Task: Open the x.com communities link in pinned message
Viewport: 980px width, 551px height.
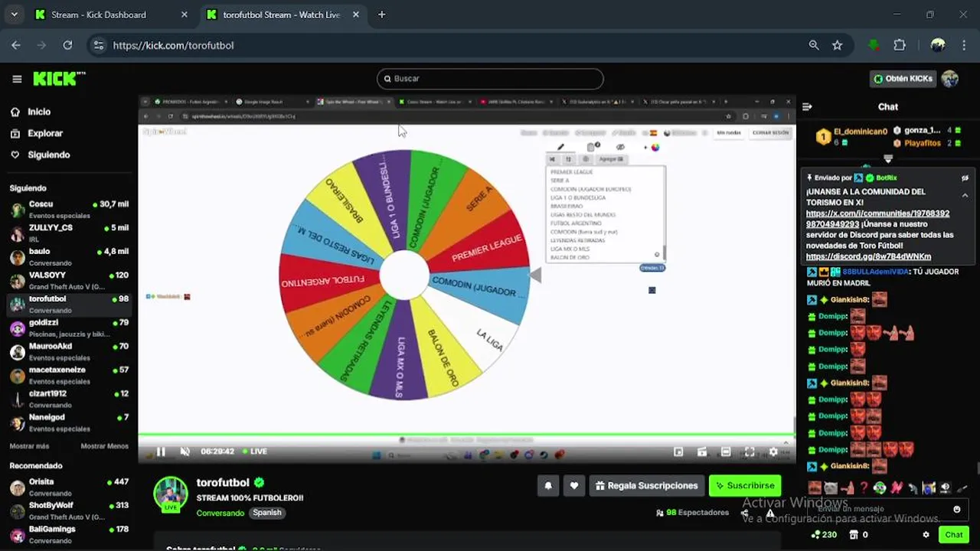Action: [877, 219]
